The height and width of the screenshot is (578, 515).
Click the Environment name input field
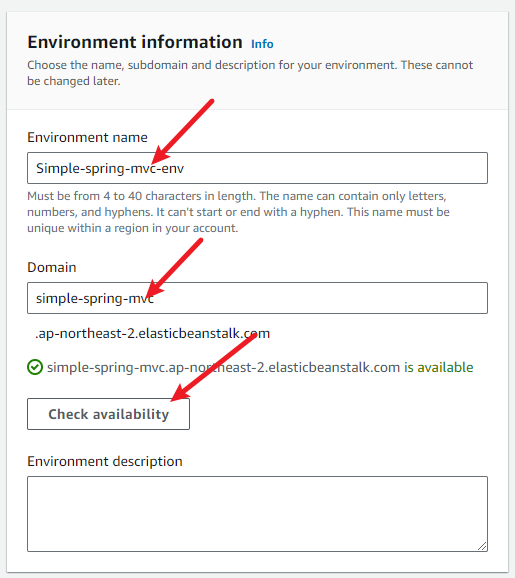(x=257, y=168)
